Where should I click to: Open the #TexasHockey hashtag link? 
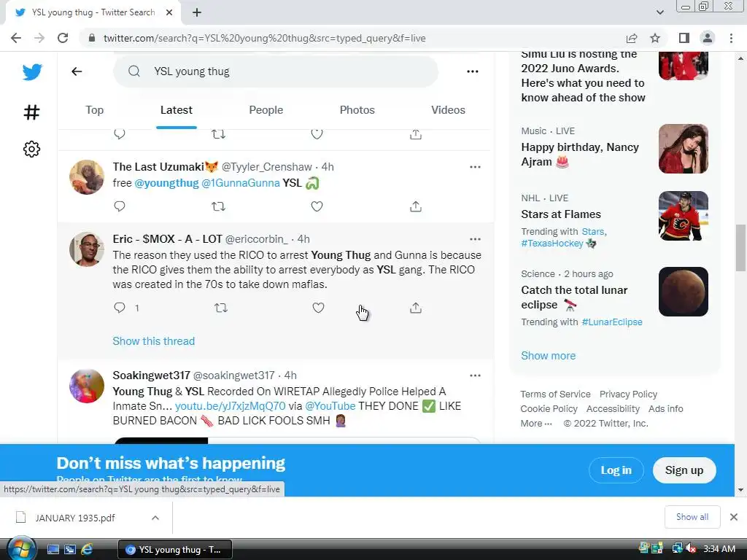tap(552, 244)
